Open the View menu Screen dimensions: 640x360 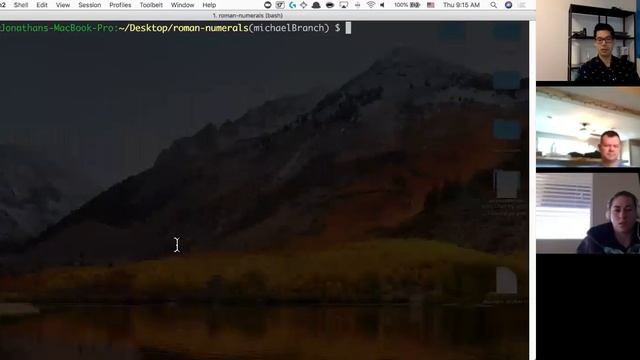coord(62,5)
